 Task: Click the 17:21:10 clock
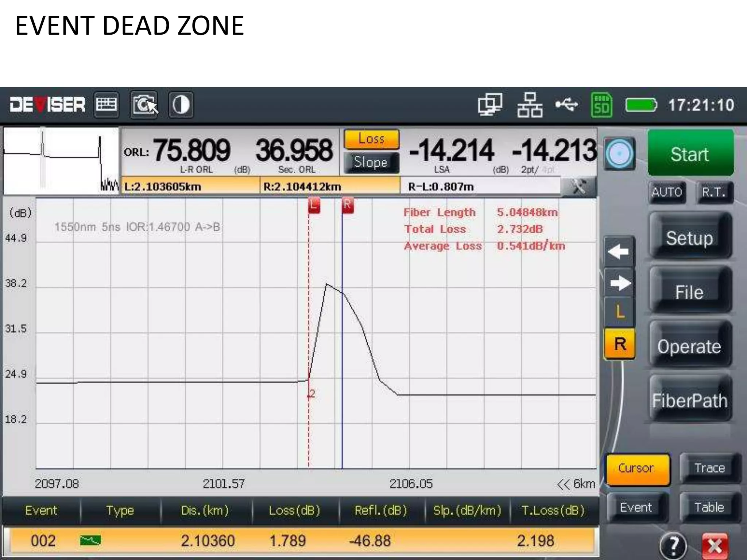(x=701, y=105)
